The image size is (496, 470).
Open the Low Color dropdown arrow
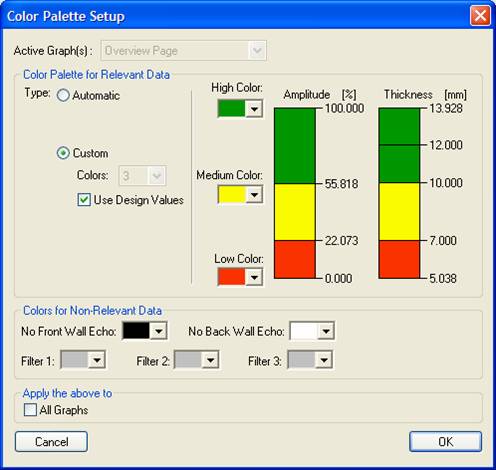pyautogui.click(x=254, y=277)
